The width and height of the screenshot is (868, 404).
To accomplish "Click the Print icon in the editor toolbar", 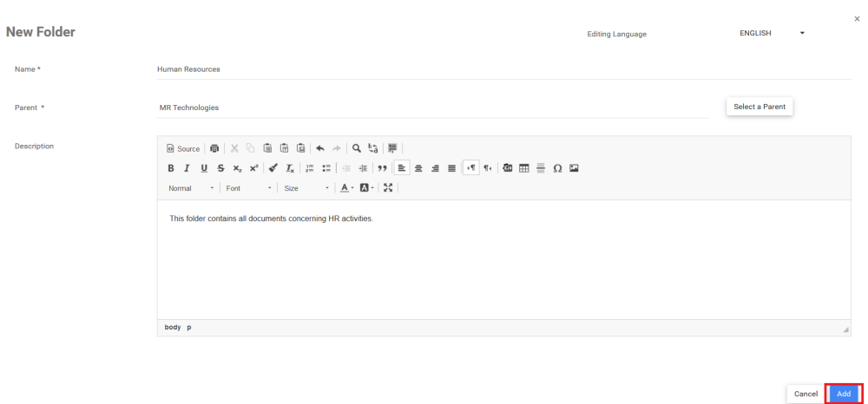I will (x=214, y=148).
